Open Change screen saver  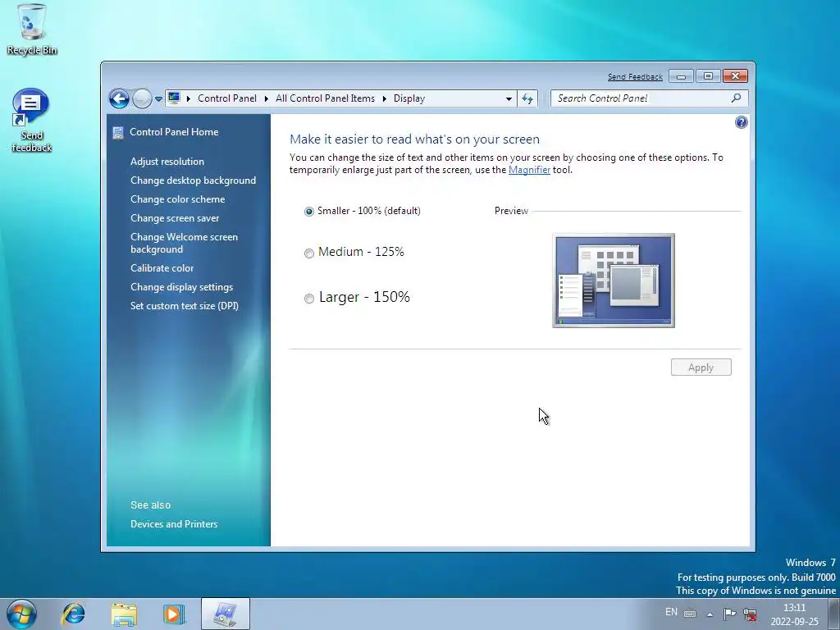pyautogui.click(x=175, y=218)
